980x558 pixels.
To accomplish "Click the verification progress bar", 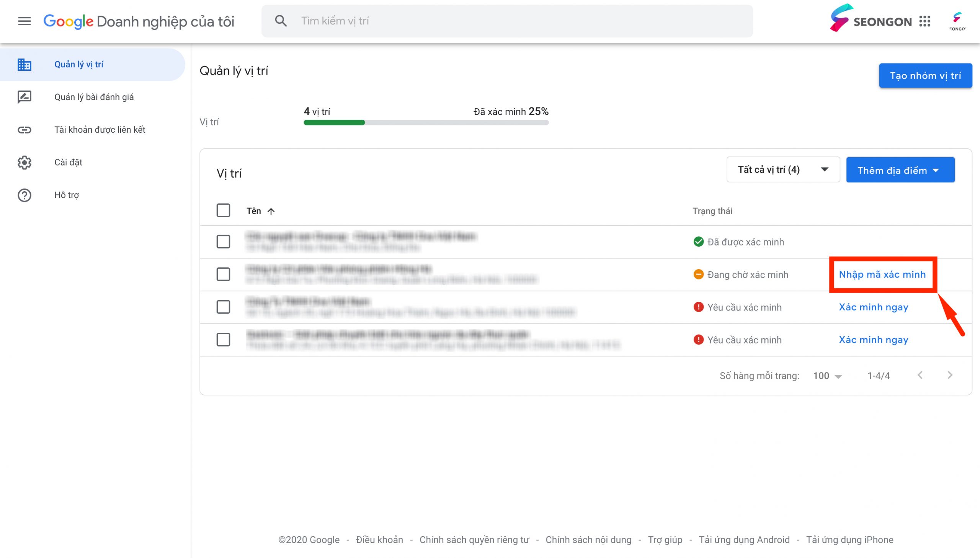I will [x=426, y=123].
